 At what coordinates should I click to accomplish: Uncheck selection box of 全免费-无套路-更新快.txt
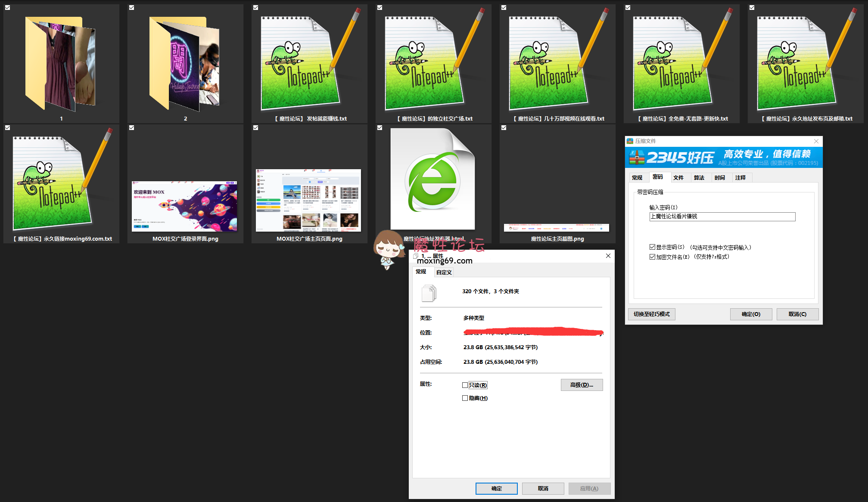[x=628, y=7]
